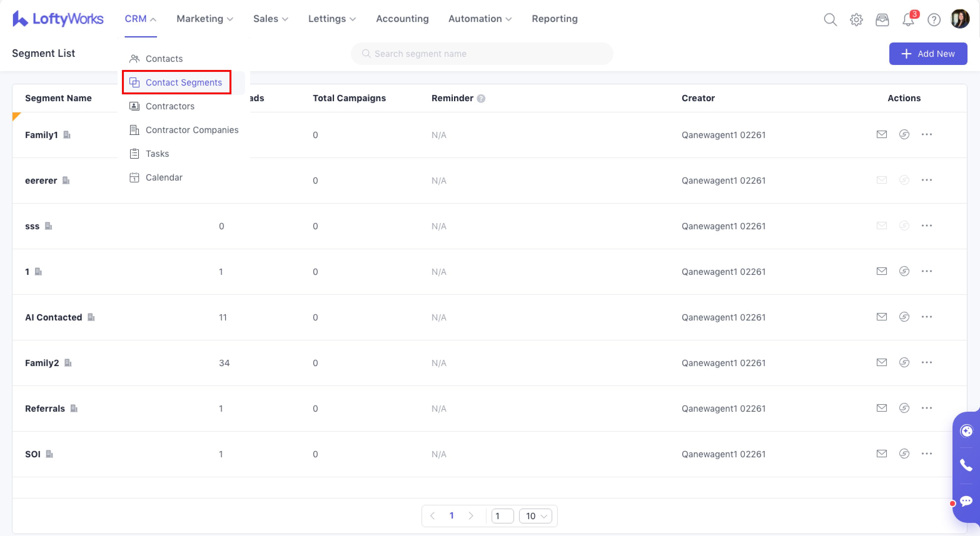The height and width of the screenshot is (536, 980).
Task: Click the help question mark icon
Action: [x=934, y=19]
